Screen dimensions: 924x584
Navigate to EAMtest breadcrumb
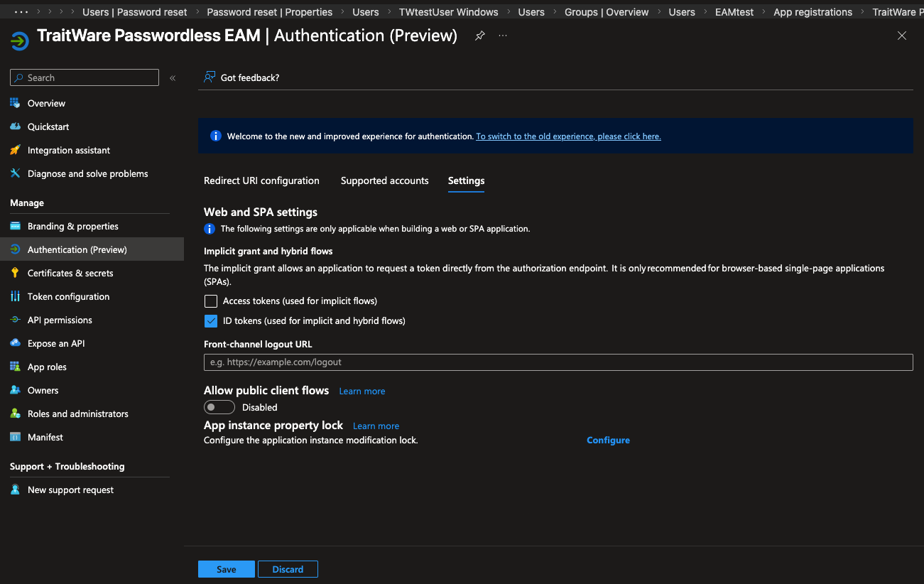pyautogui.click(x=734, y=12)
